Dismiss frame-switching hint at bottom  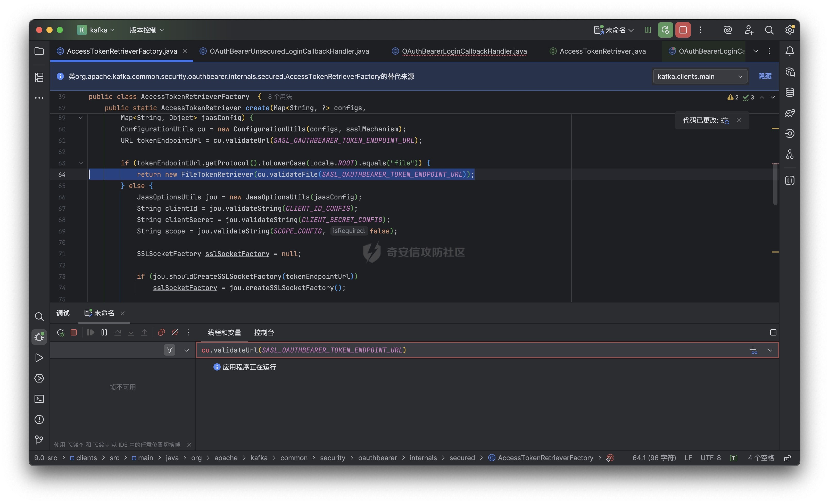coord(189,444)
